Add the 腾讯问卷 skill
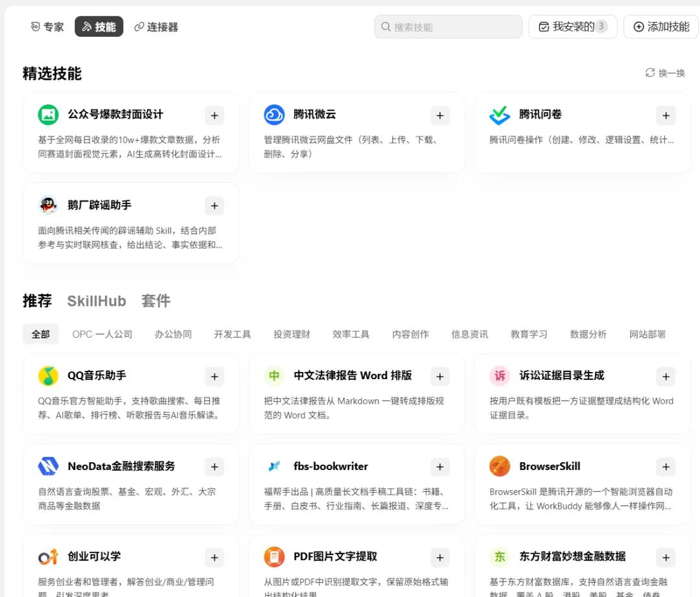700x597 pixels. (666, 115)
